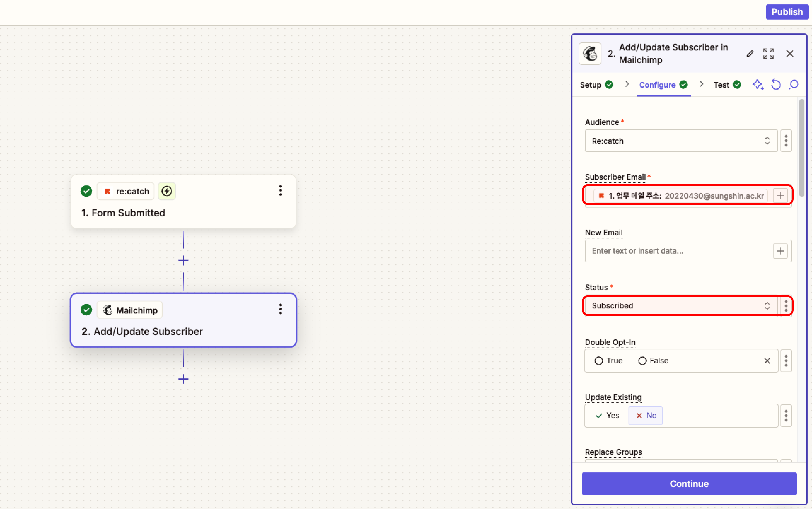Click the re:catch app chip
This screenshot has width=812, height=509.
[125, 191]
